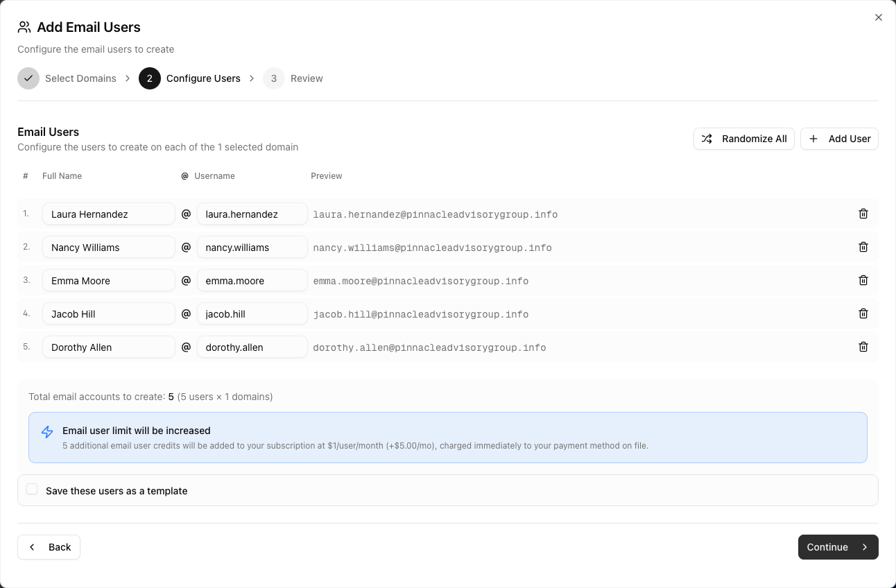The image size is (896, 588).
Task: Click the Preview column header
Action: 326,176
